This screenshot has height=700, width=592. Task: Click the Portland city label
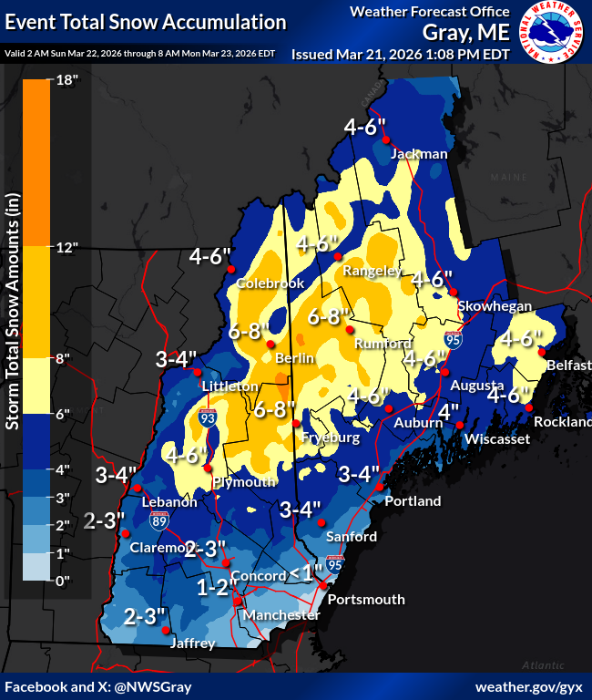(413, 501)
